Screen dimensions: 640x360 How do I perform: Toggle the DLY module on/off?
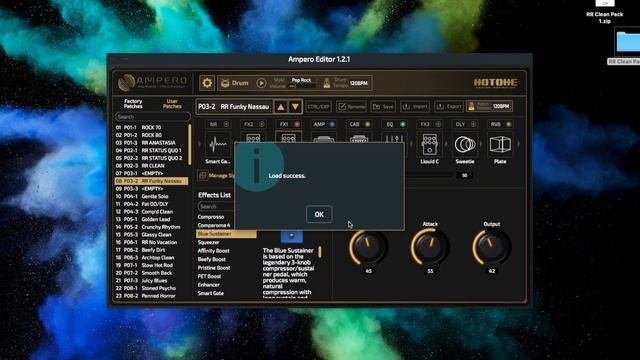(x=473, y=124)
